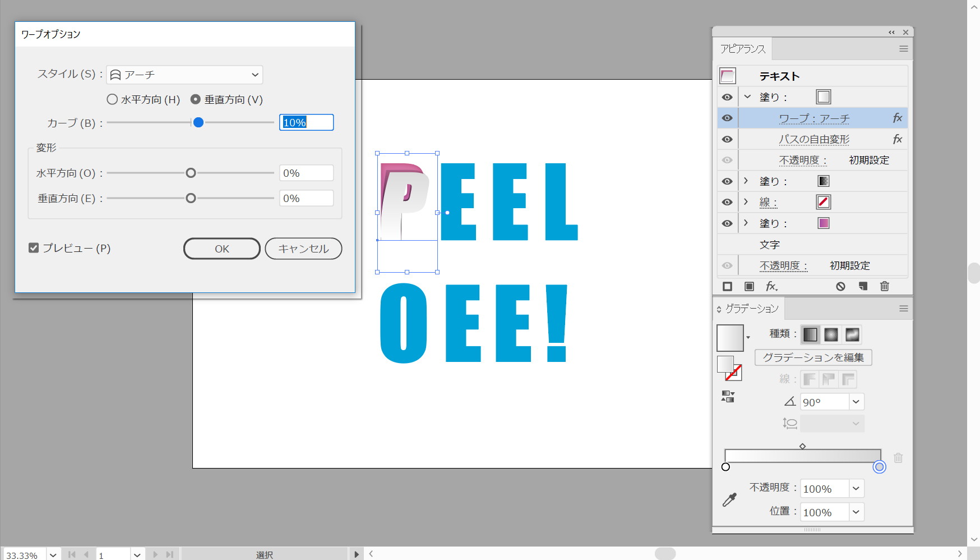Click the グラデーションを編集 button

[x=813, y=357]
